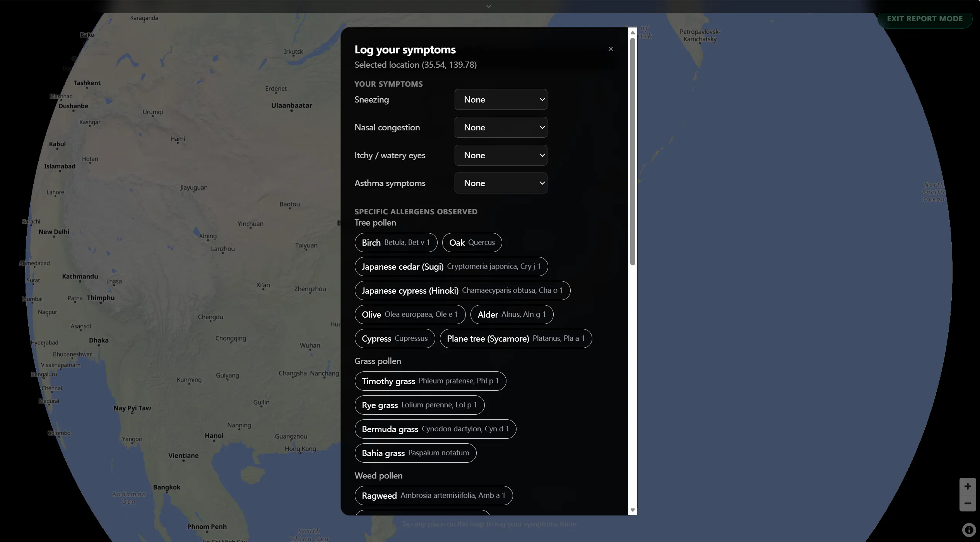This screenshot has height=542, width=980.
Task: Toggle the Olive allergen chip
Action: pyautogui.click(x=410, y=315)
